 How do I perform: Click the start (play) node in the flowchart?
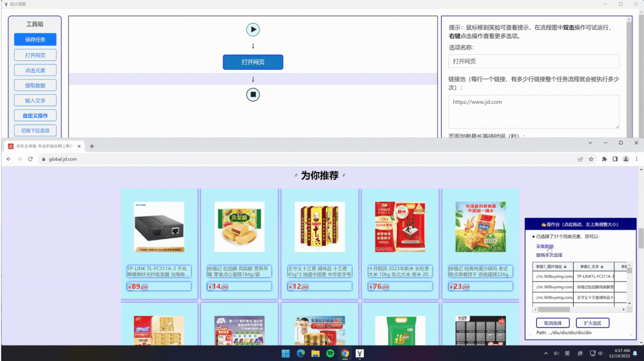[x=253, y=30]
